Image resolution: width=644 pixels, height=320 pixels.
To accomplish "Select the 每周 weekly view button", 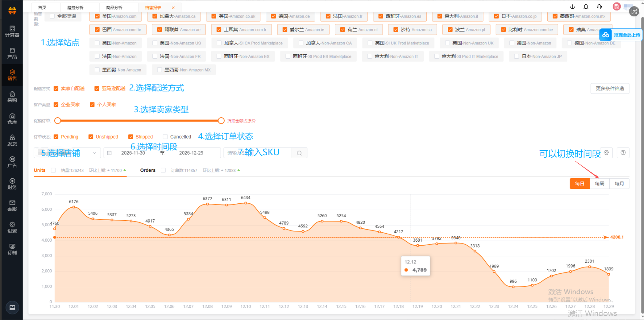I will [x=600, y=184].
